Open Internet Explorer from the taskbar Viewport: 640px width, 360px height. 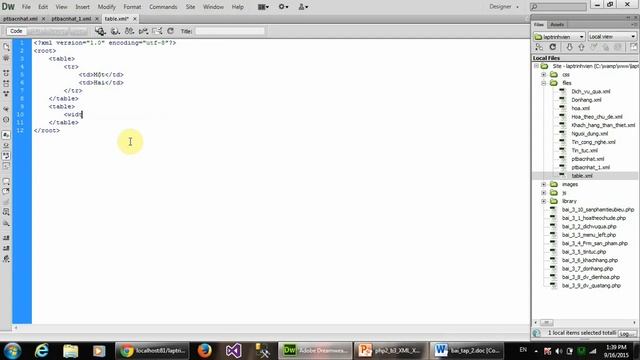pos(42,351)
